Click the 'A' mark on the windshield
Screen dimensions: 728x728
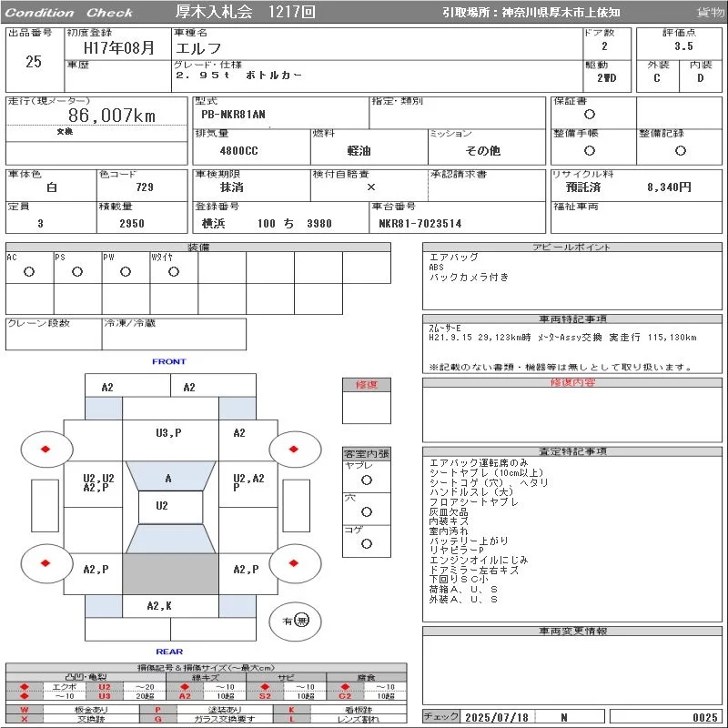[168, 479]
